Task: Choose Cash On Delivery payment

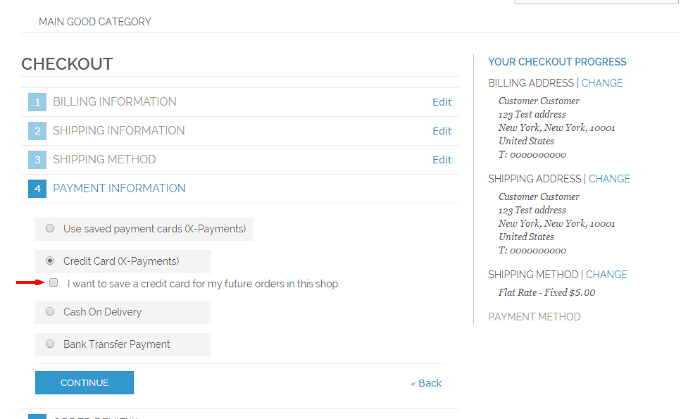Action: tap(50, 311)
